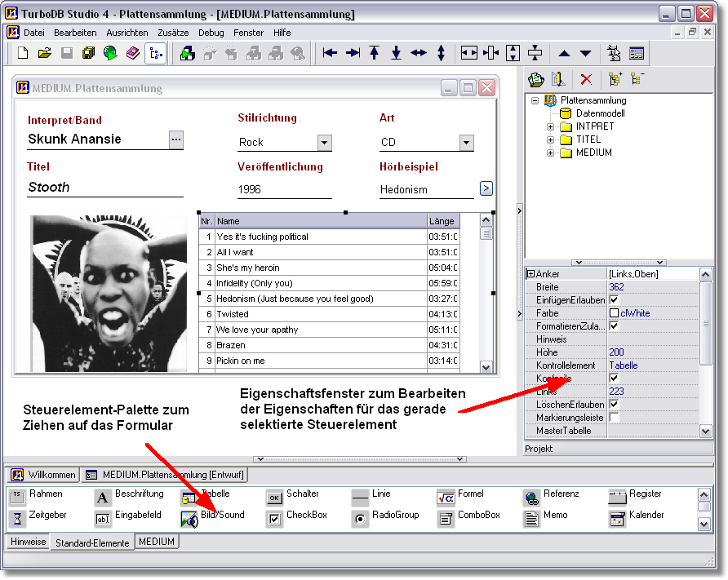This screenshot has width=728, height=580.
Task: Click the track table scrollbar down arrow
Action: click(486, 367)
